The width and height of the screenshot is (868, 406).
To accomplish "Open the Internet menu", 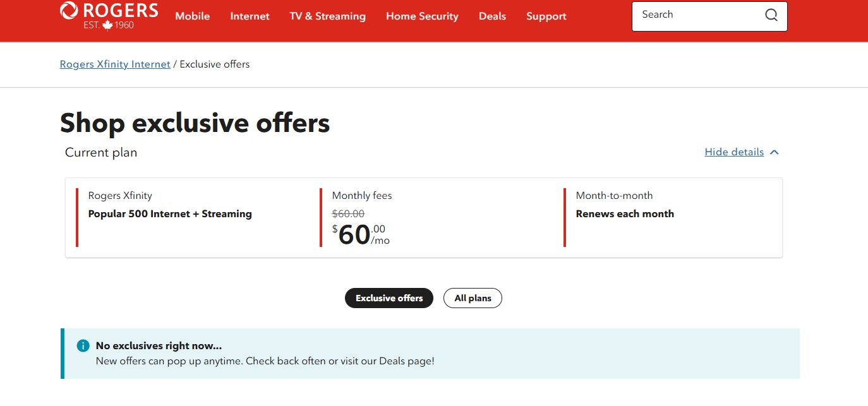I will 250,16.
